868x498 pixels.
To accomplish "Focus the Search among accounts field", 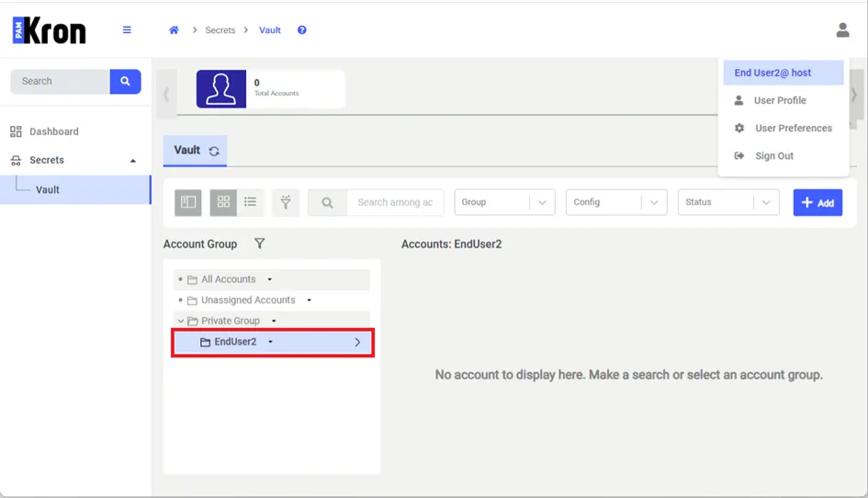I will [395, 203].
